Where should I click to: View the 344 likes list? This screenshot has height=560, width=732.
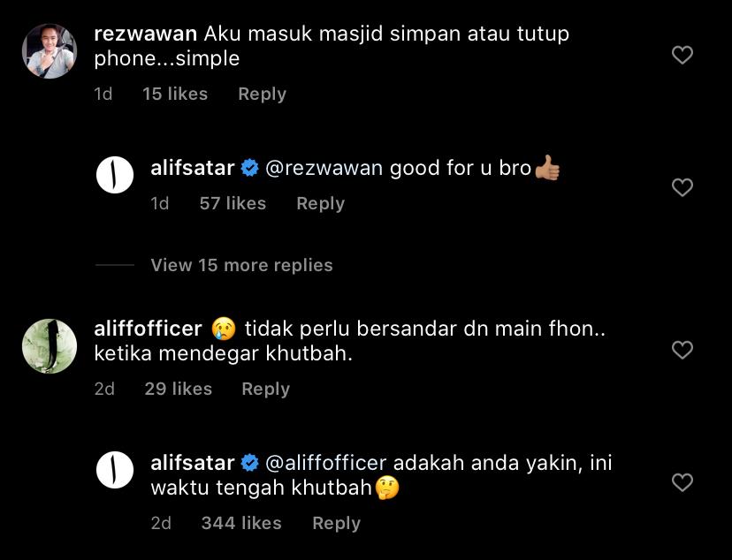[x=241, y=523]
